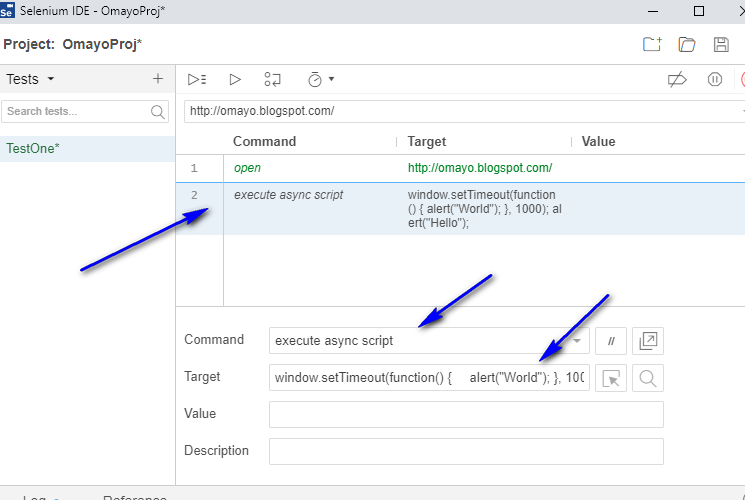The width and height of the screenshot is (745, 500).
Task: Open test execution speed timer
Action: point(315,79)
